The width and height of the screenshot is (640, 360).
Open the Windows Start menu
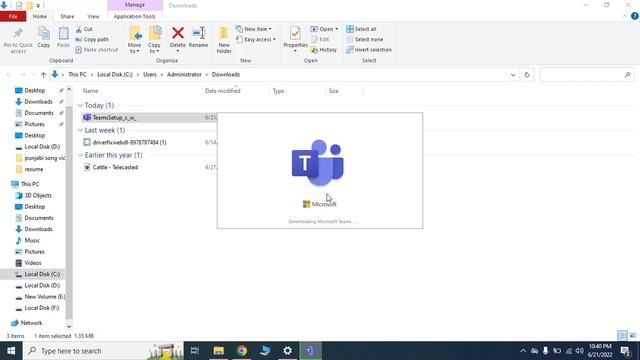(x=11, y=351)
